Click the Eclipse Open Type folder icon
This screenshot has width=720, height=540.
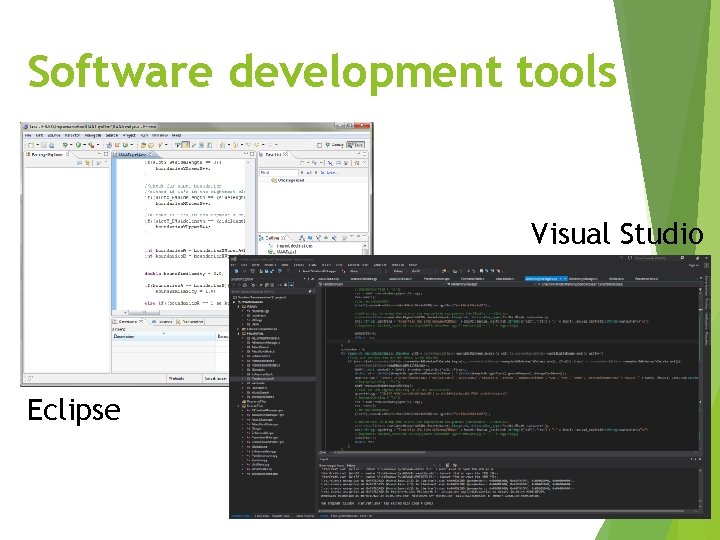click(x=143, y=145)
